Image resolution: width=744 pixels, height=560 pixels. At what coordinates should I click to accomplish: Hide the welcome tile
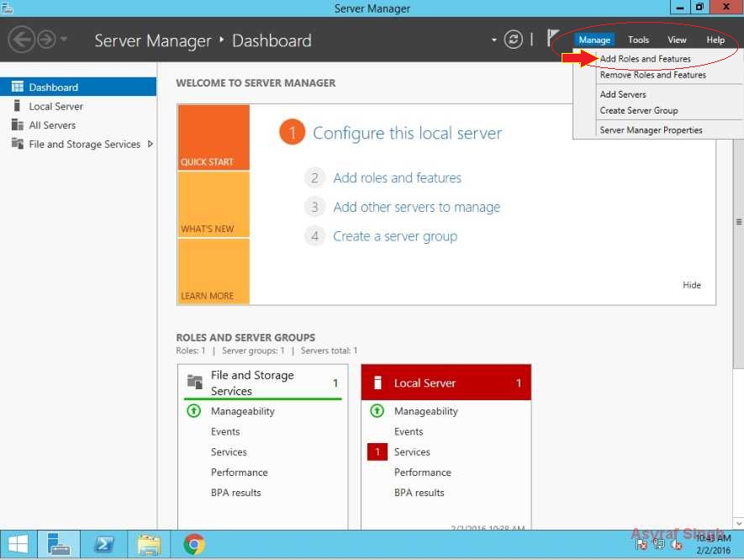pos(691,285)
